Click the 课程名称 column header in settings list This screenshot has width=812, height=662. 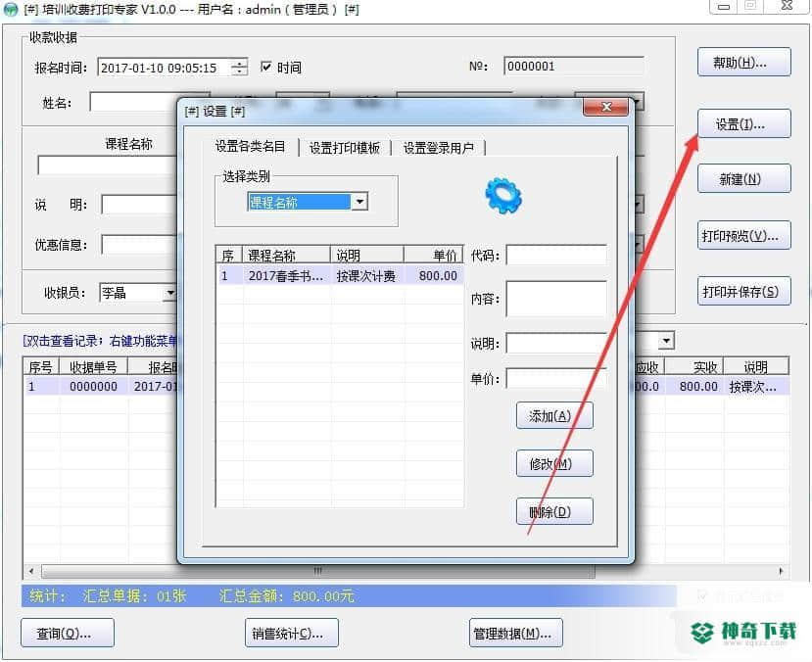286,255
